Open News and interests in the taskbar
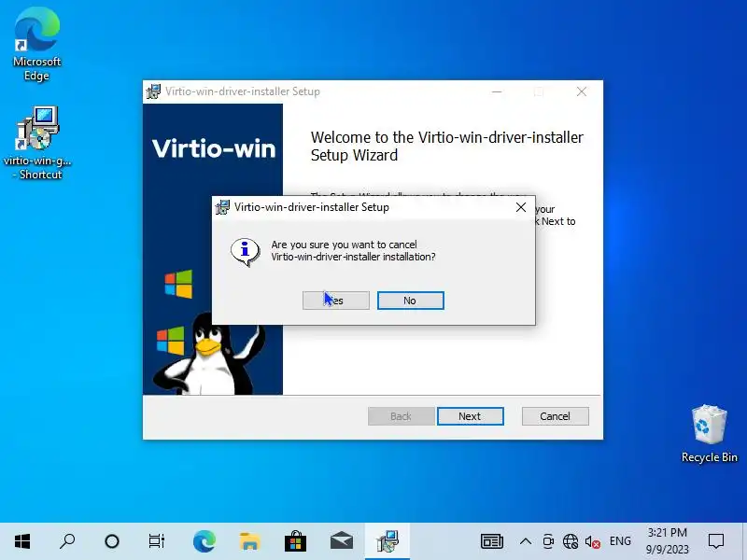Viewport: 747px width, 560px height. [x=492, y=541]
